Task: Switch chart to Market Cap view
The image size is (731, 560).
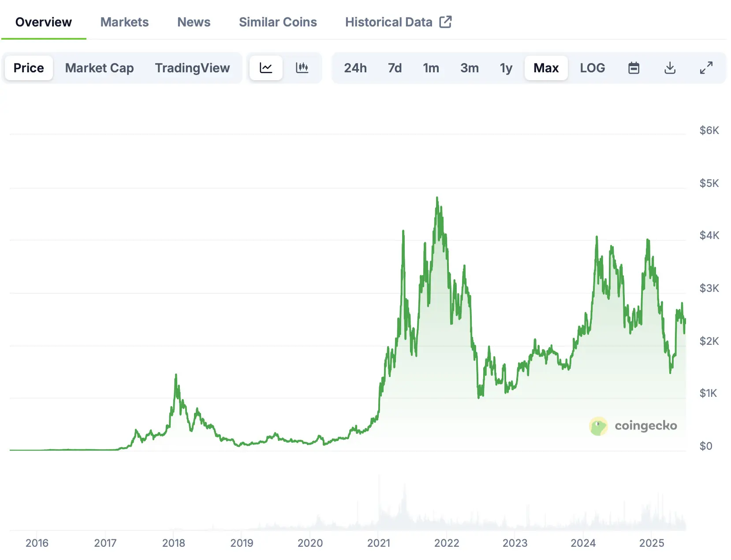Action: [x=99, y=68]
